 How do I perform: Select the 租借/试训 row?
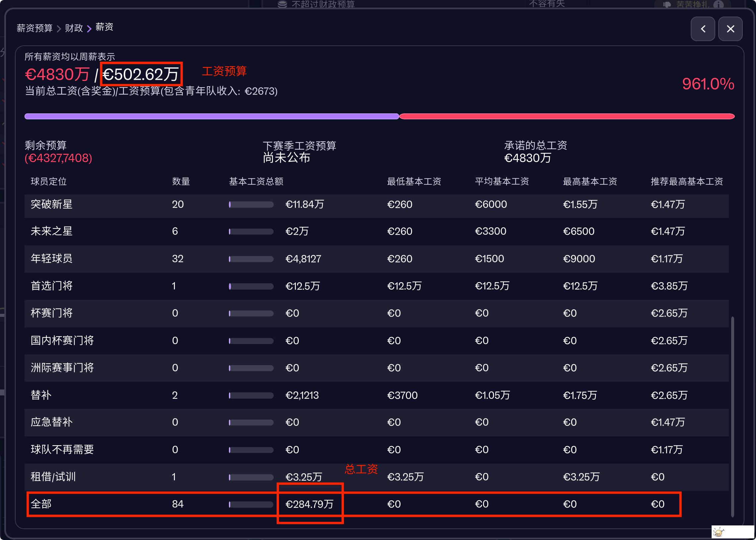[x=53, y=477]
